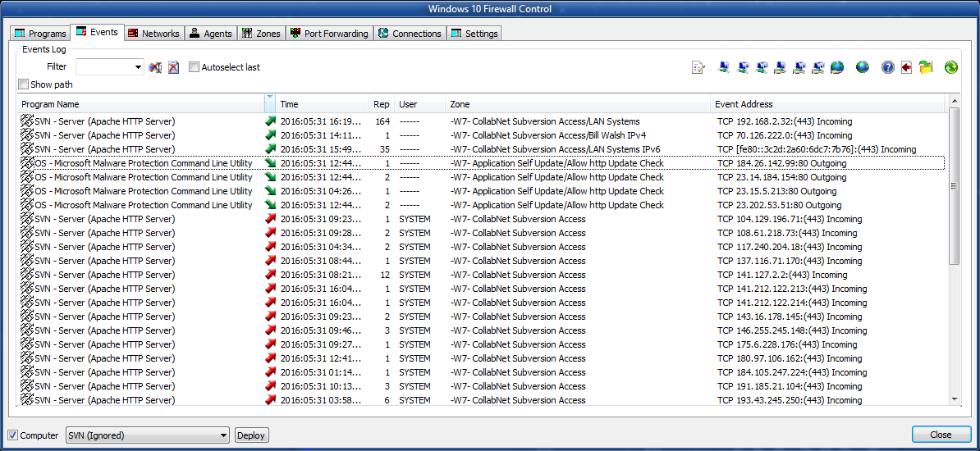Click green arrow for 192.168.2.32 event
This screenshot has height=451, width=980.
(271, 121)
